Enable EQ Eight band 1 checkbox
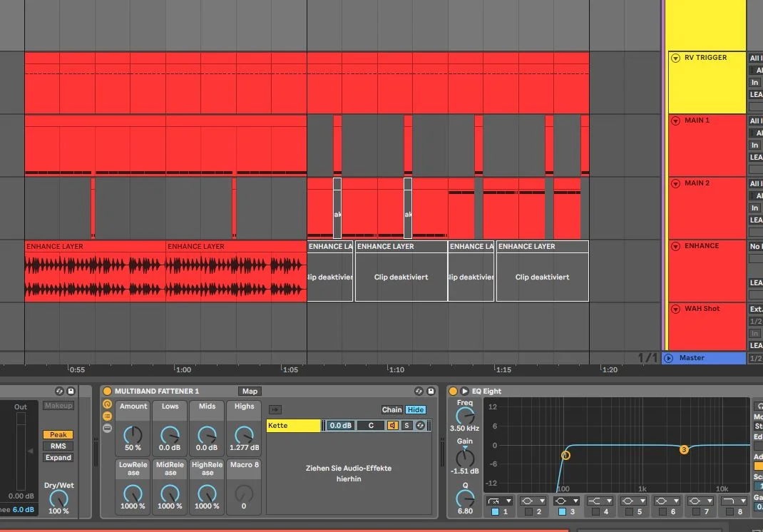Image resolution: width=763 pixels, height=532 pixels. coord(495,511)
